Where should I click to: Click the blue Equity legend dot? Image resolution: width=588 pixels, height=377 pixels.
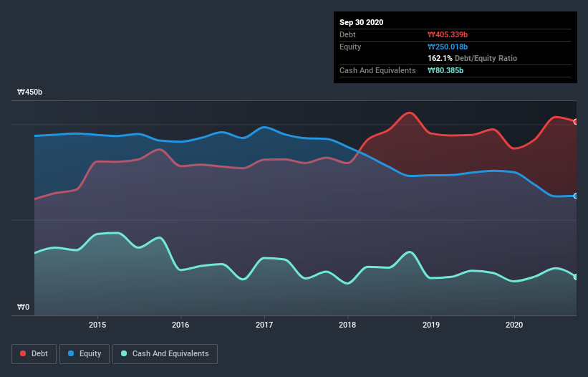[71, 353]
